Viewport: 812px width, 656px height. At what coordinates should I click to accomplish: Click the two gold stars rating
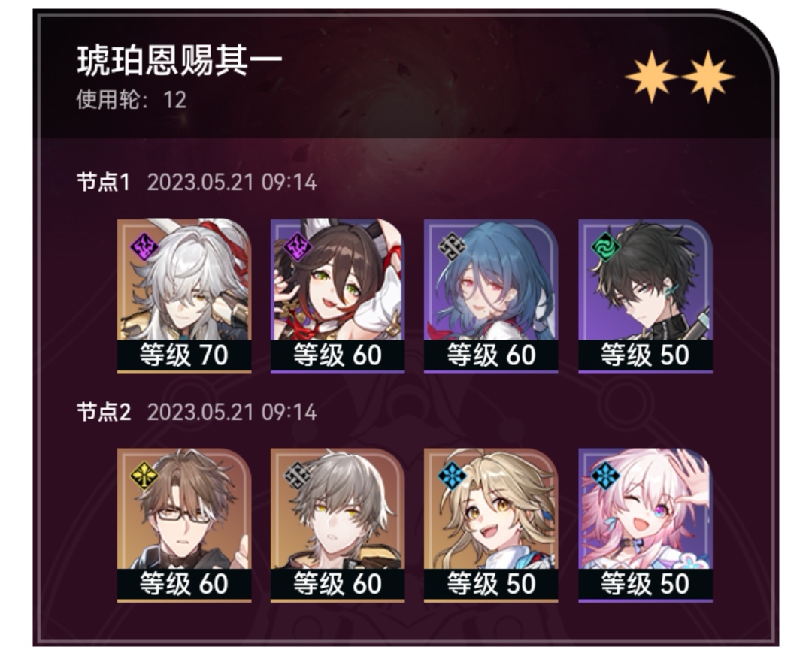(x=680, y=77)
